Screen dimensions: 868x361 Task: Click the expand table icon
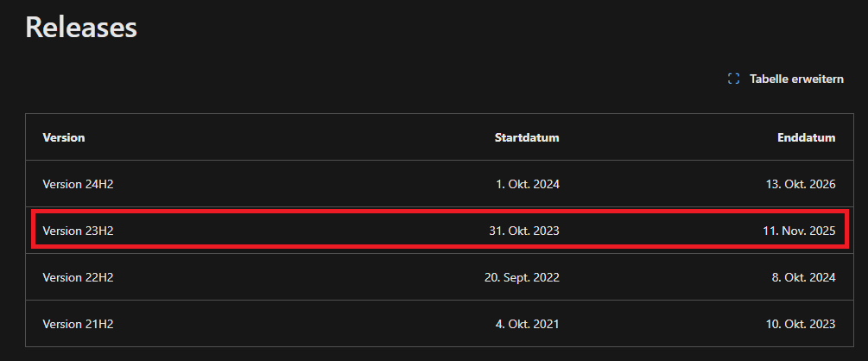pyautogui.click(x=733, y=79)
